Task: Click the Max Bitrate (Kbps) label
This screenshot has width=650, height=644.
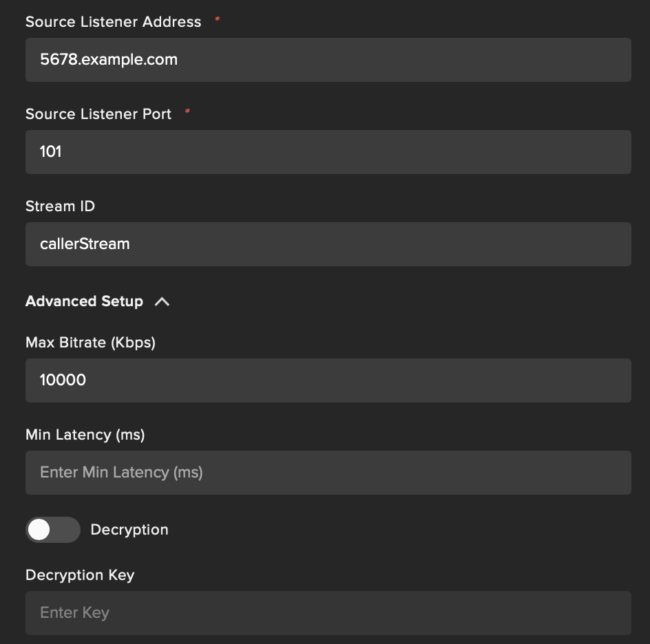Action: coord(90,343)
